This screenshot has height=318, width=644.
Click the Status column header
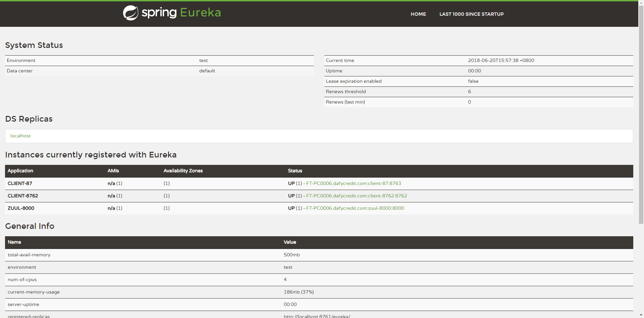pos(295,171)
